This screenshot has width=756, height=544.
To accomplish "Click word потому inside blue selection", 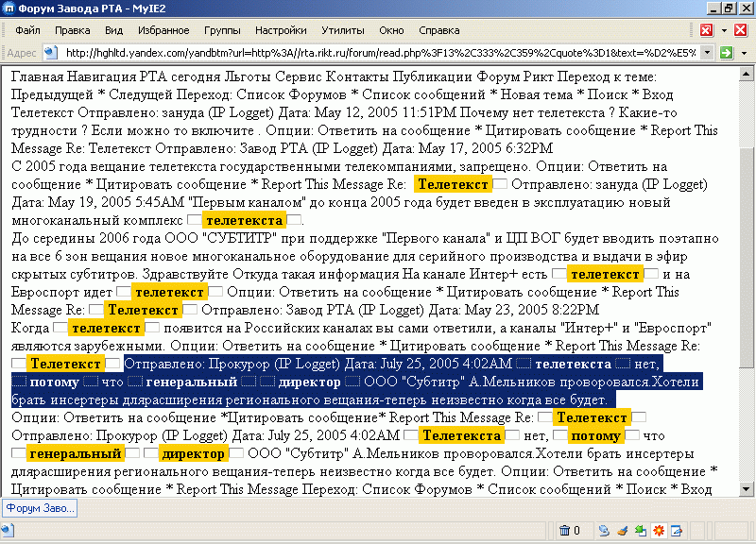I will click(x=54, y=382).
